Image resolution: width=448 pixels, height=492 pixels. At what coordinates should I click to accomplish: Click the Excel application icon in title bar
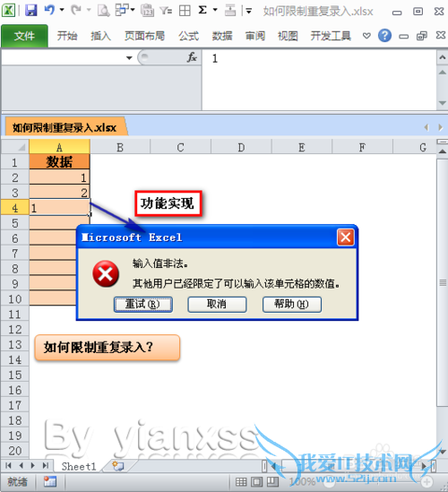tap(8, 11)
